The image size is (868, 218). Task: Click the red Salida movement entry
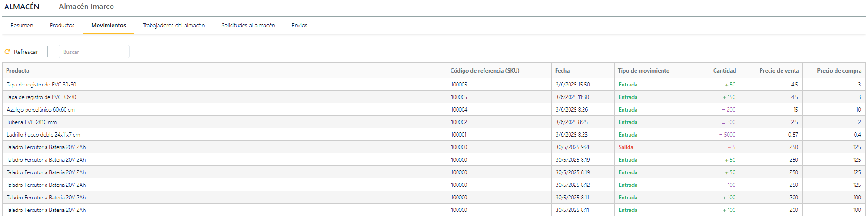coord(626,147)
